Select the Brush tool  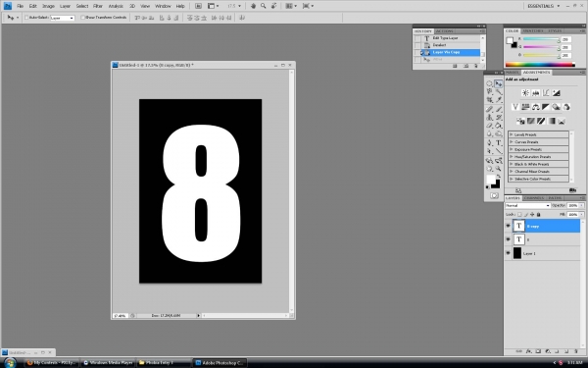[499, 109]
